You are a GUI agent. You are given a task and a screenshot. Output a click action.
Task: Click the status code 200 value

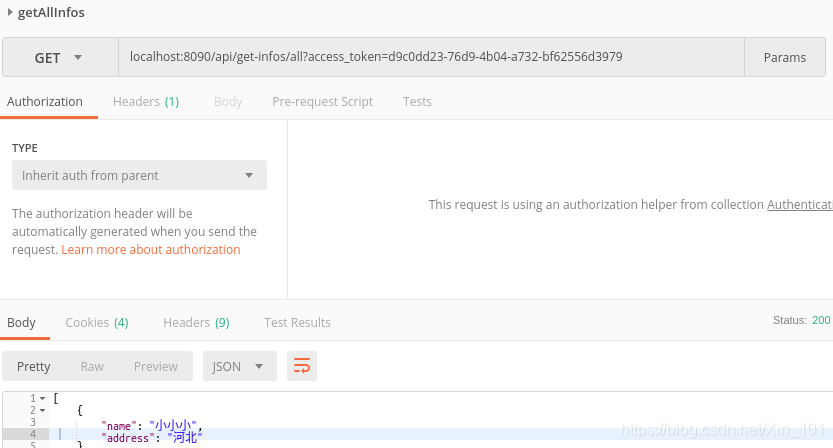pos(821,320)
